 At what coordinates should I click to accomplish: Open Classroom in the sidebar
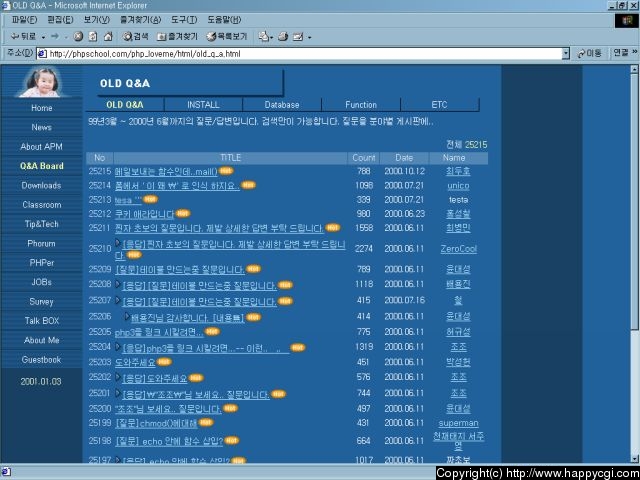(x=42, y=205)
